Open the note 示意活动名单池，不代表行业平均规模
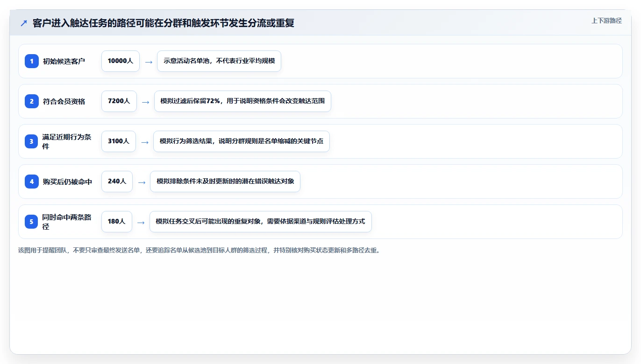Screen dimensions: 641x364 219,61
